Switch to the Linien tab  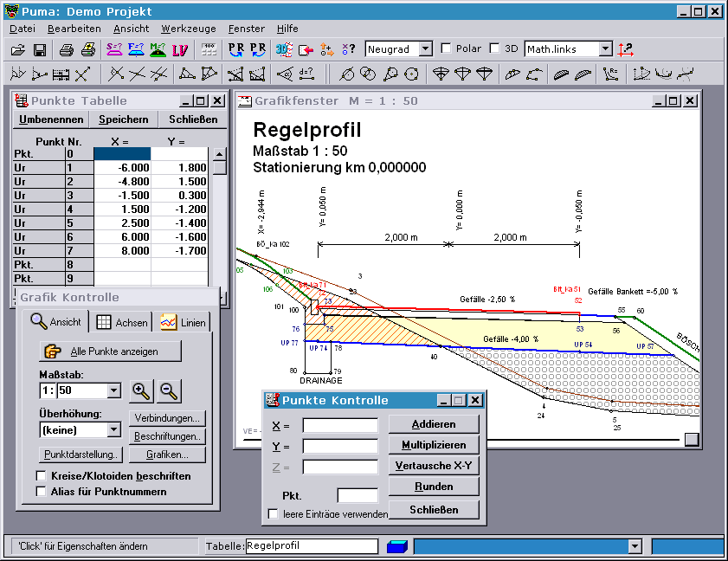[x=183, y=322]
